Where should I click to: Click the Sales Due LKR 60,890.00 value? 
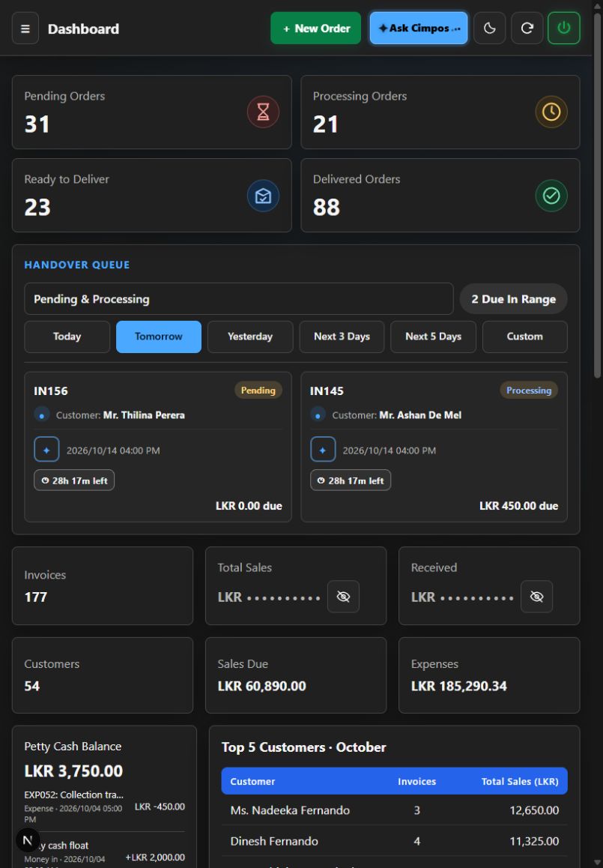coord(261,687)
